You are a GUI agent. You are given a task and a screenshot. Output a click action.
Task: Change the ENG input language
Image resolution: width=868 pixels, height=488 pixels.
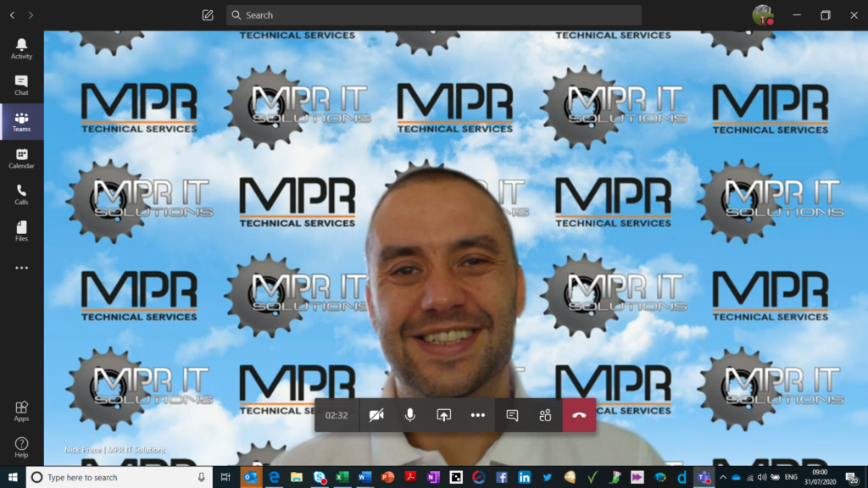(x=791, y=477)
